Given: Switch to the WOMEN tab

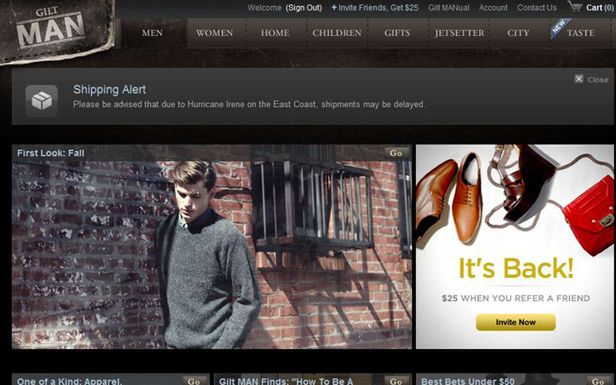Looking at the screenshot, I should pos(214,33).
